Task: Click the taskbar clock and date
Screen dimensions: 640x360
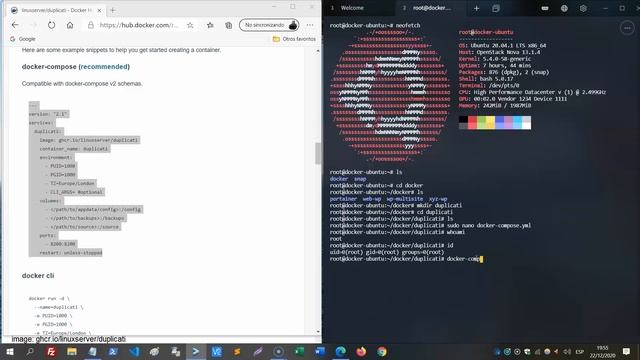Action: click(x=602, y=351)
